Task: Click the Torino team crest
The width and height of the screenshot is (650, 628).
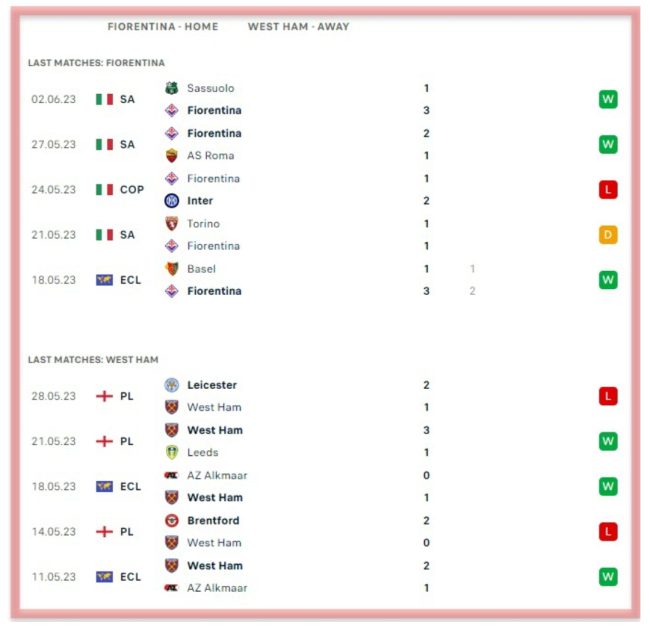Action: 171,224
